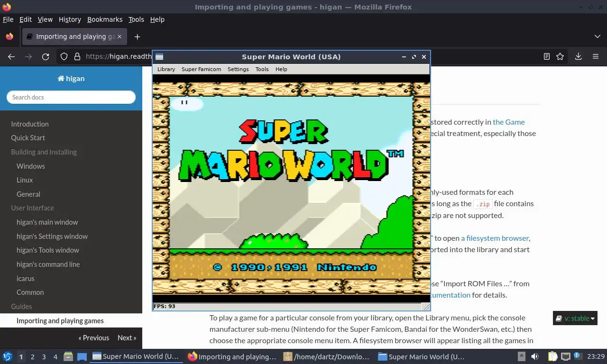The height and width of the screenshot is (364, 607).
Task: Click the Super Mario World game screen
Action: tap(291, 188)
